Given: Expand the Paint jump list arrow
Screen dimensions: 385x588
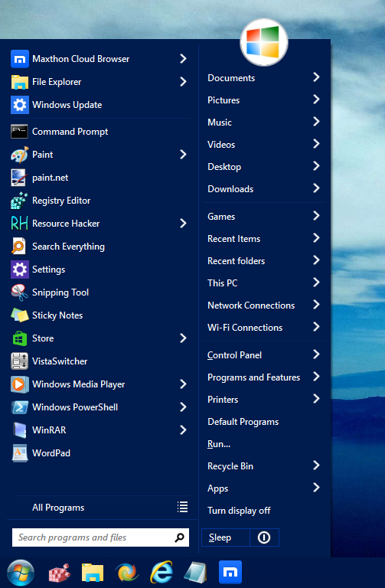Looking at the screenshot, I should (183, 155).
